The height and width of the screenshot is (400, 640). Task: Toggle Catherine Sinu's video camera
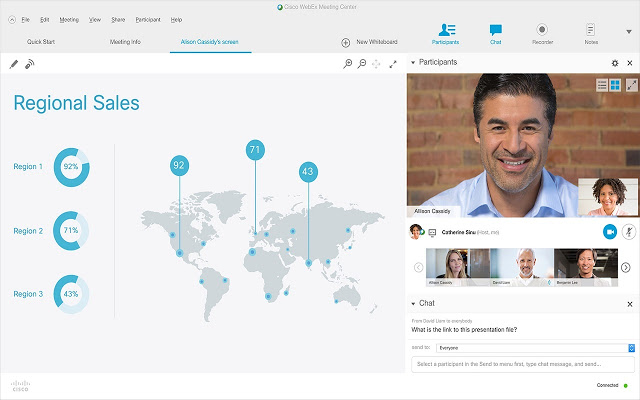609,231
